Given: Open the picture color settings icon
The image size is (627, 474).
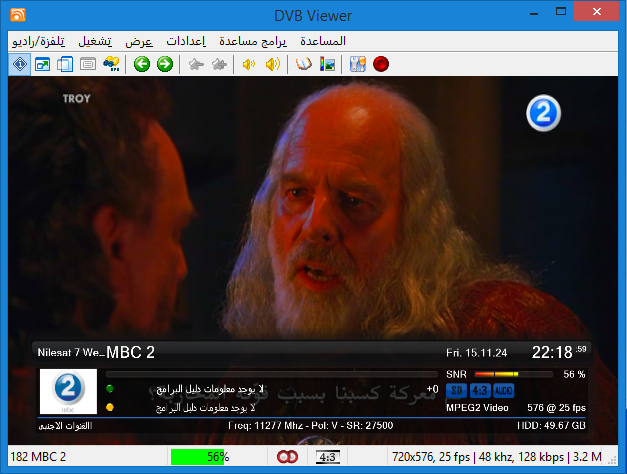Looking at the screenshot, I should point(327,64).
